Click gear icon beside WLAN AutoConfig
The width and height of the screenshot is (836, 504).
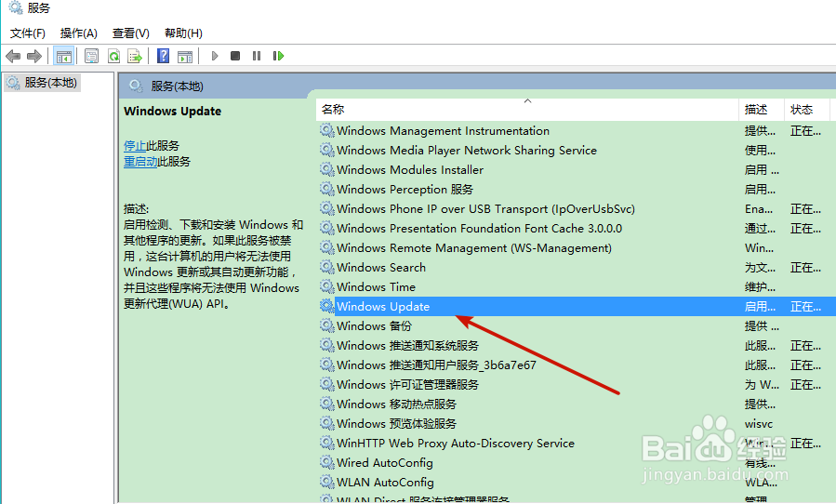click(326, 482)
